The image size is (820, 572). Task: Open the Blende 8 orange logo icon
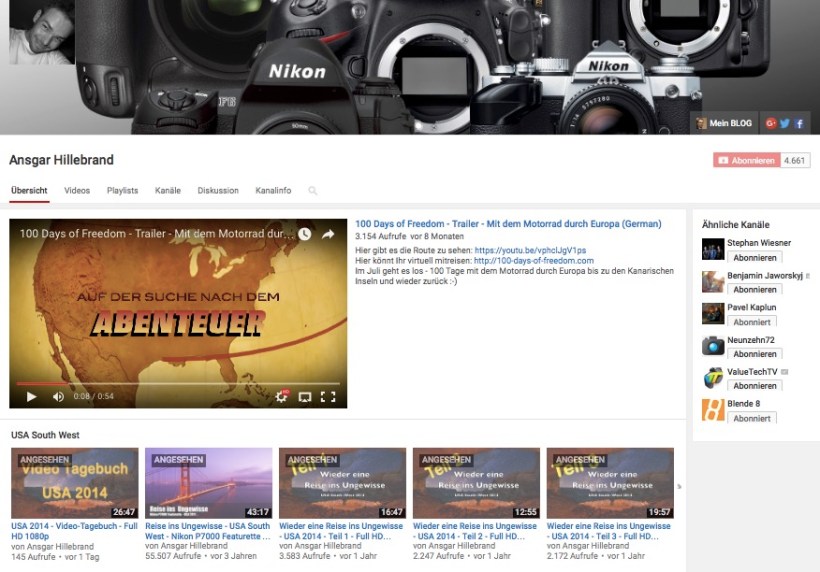(x=713, y=410)
